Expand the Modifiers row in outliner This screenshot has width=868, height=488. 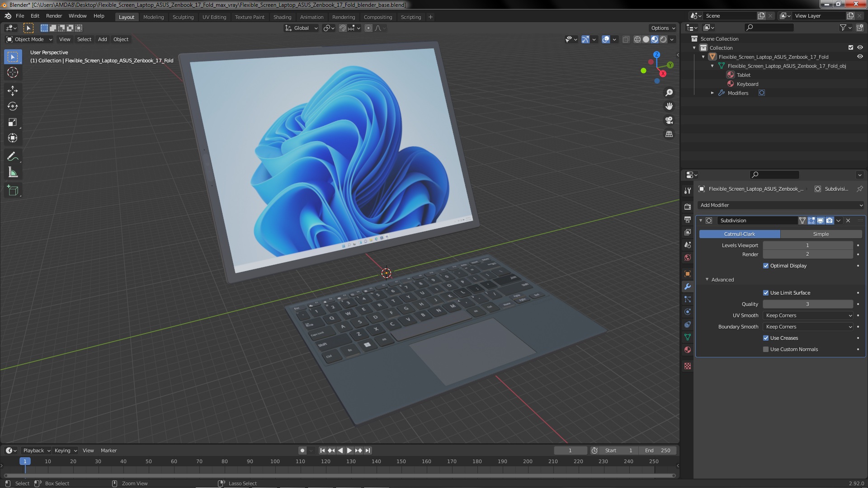click(712, 93)
